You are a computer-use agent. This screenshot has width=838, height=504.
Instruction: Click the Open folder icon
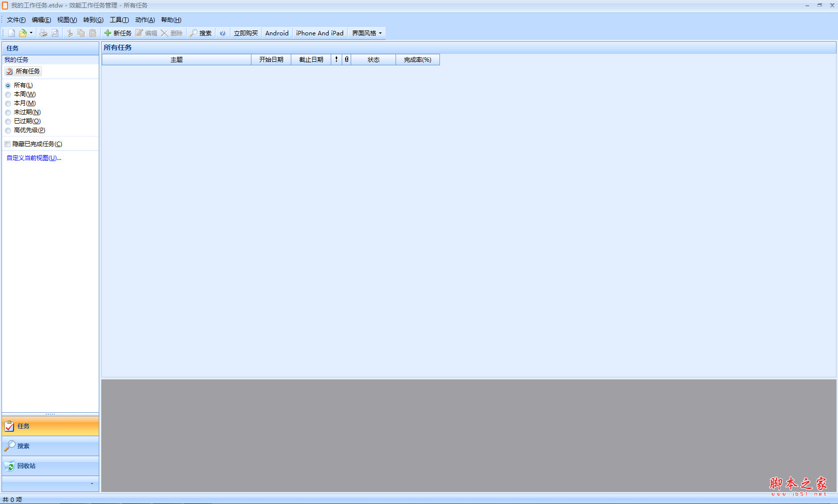tap(23, 33)
